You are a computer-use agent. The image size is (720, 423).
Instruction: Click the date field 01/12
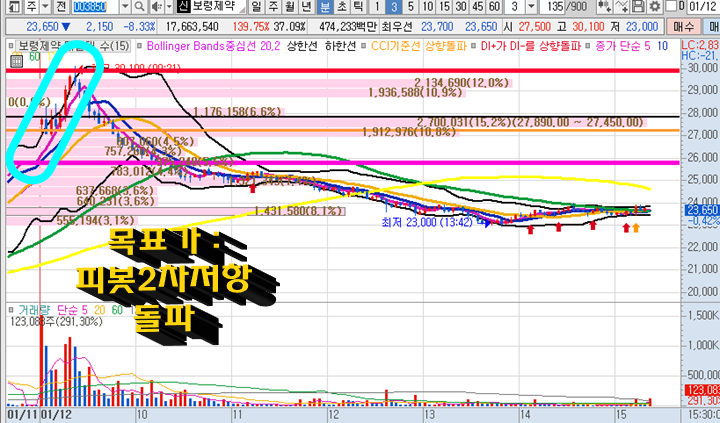coord(703,6)
